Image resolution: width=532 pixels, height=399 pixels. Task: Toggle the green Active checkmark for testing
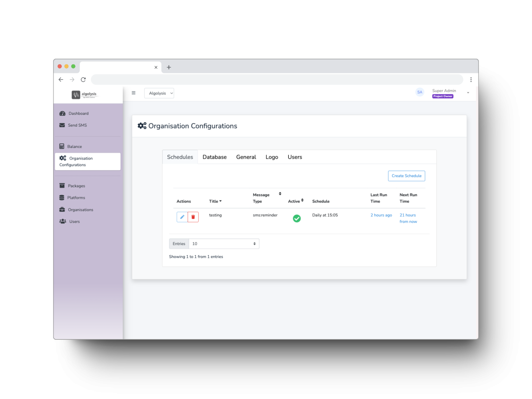(297, 219)
